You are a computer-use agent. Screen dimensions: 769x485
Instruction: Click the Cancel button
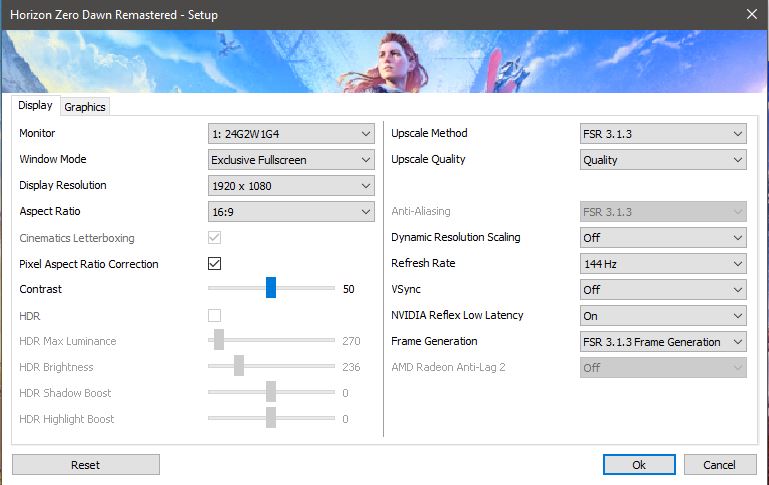[719, 464]
